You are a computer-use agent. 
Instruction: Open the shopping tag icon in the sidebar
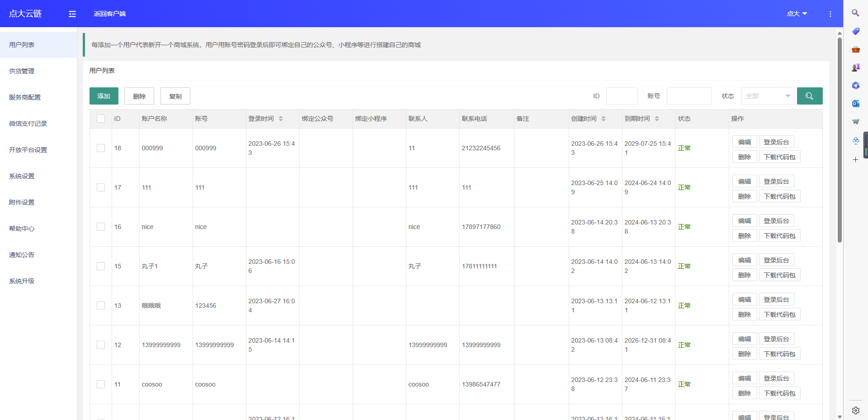tap(855, 32)
